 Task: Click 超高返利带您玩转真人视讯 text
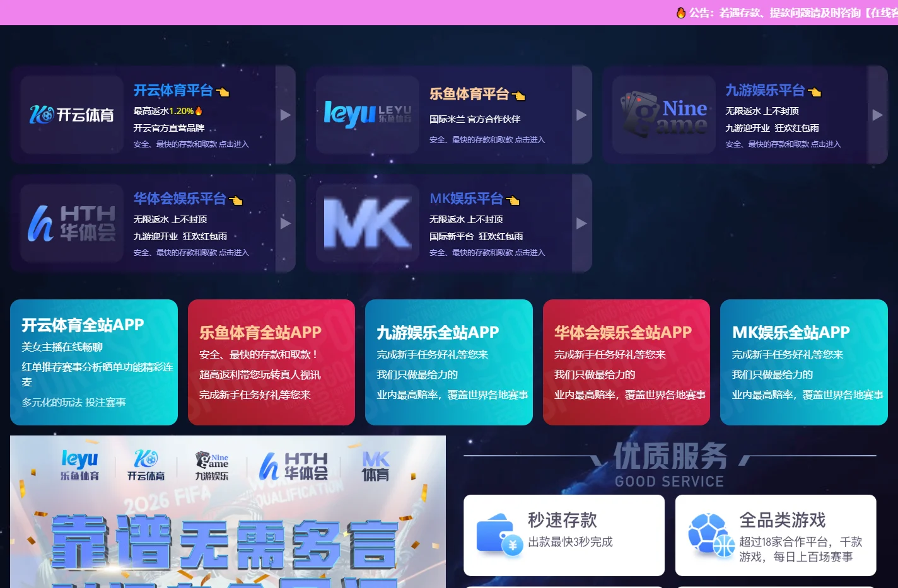click(x=260, y=375)
